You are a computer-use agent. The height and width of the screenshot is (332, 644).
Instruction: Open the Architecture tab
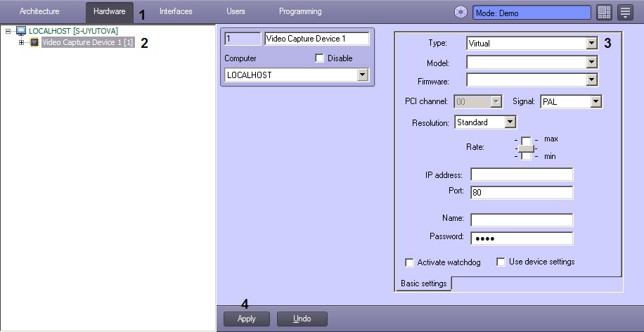(x=39, y=11)
